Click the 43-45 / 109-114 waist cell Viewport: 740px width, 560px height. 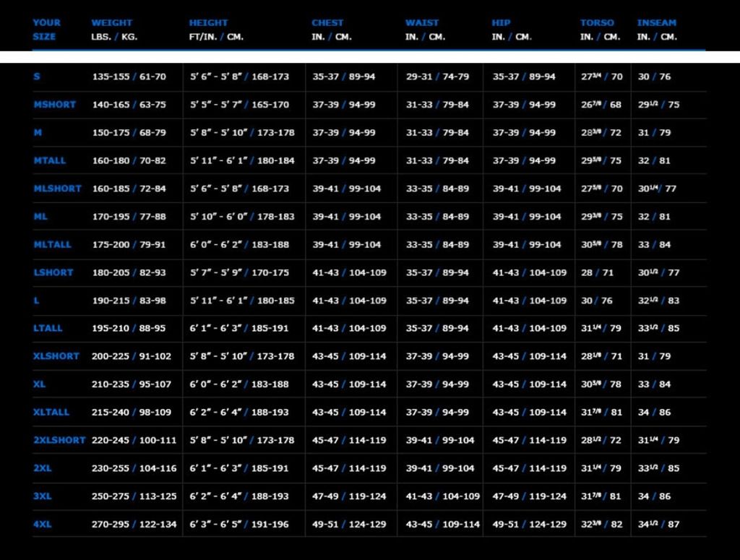coord(442,524)
